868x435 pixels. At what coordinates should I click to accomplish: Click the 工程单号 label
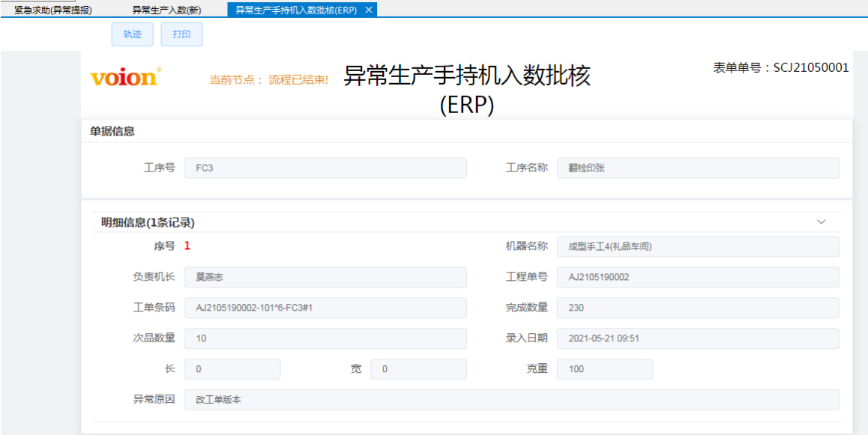[527, 278]
